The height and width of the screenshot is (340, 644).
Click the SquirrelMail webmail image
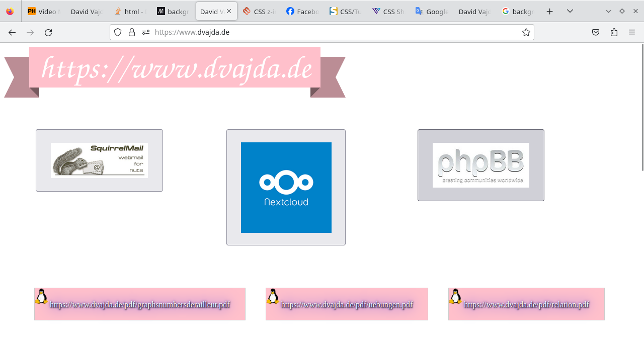99,160
